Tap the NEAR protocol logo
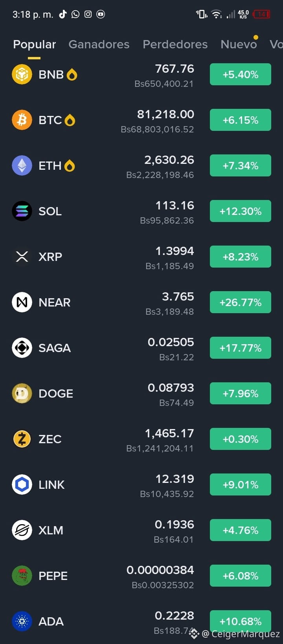 pos(22,302)
